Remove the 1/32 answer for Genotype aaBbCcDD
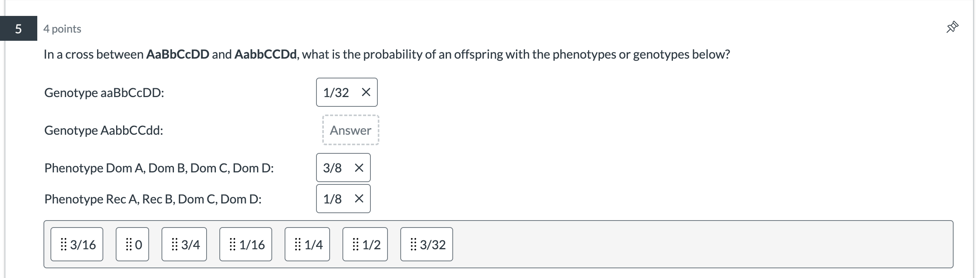The height and width of the screenshot is (278, 980). 365,92
